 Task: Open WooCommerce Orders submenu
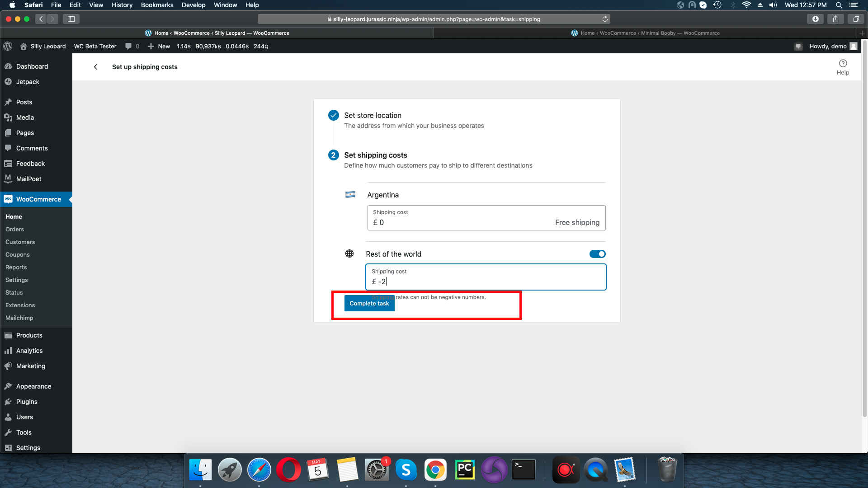[14, 230]
